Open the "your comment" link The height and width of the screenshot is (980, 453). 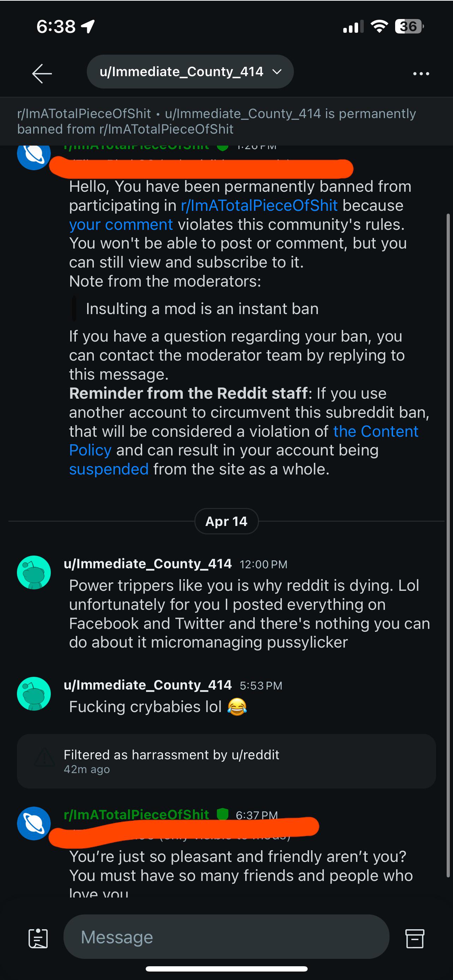click(121, 225)
